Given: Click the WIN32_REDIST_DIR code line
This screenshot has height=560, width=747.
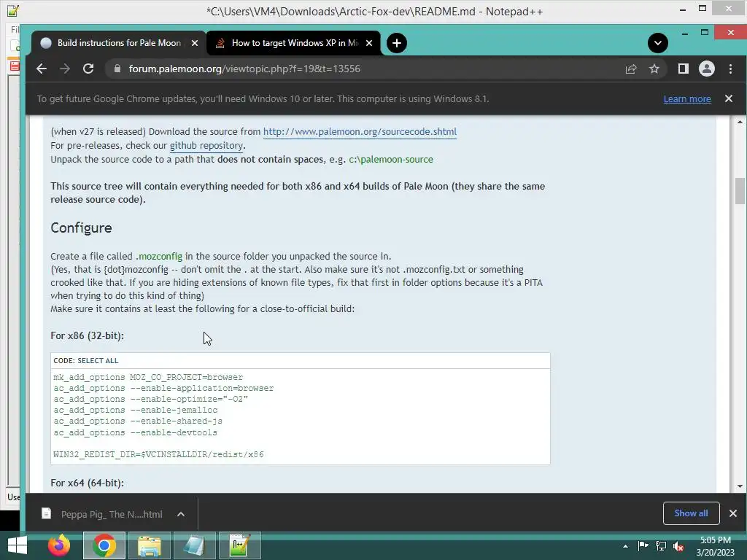Looking at the screenshot, I should click(158, 454).
